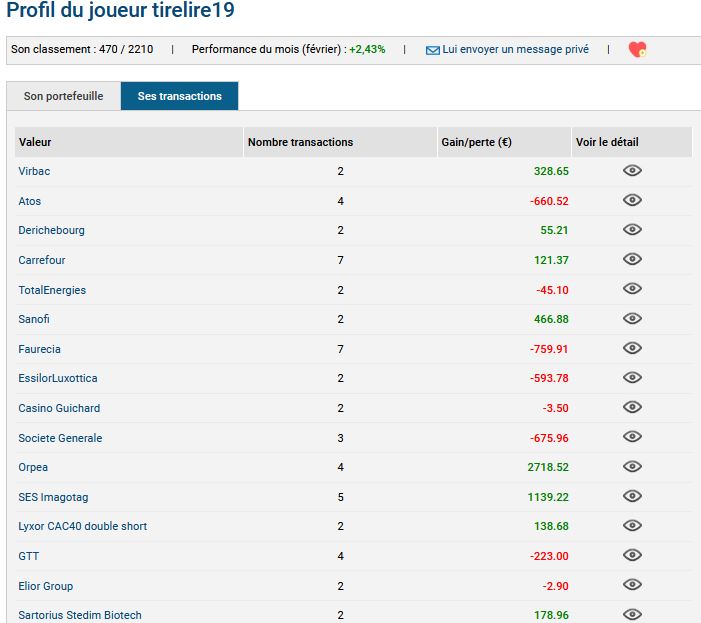Click the +2,43% monthly performance value
The image size is (701, 623).
coord(367,49)
